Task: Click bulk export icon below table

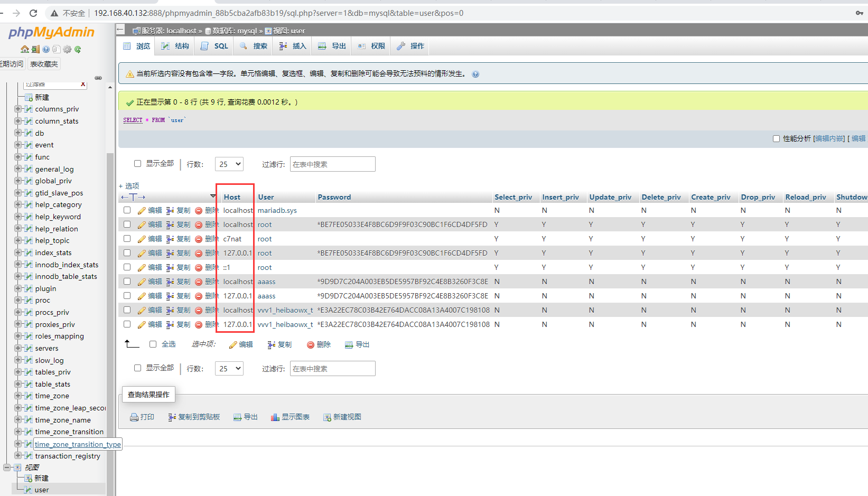Action: click(349, 344)
